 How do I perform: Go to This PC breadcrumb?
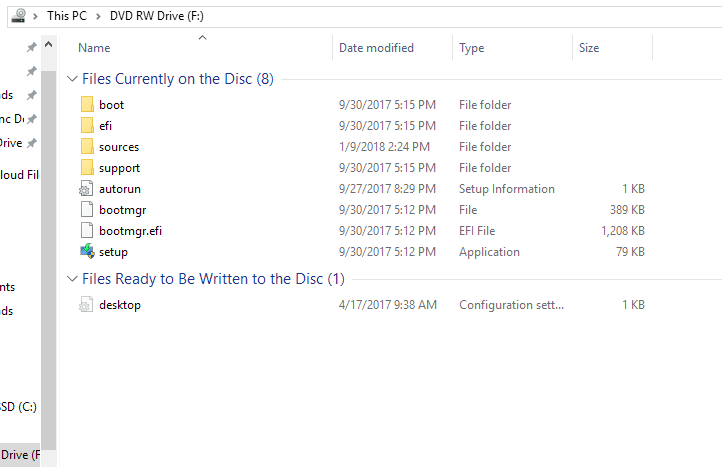67,16
